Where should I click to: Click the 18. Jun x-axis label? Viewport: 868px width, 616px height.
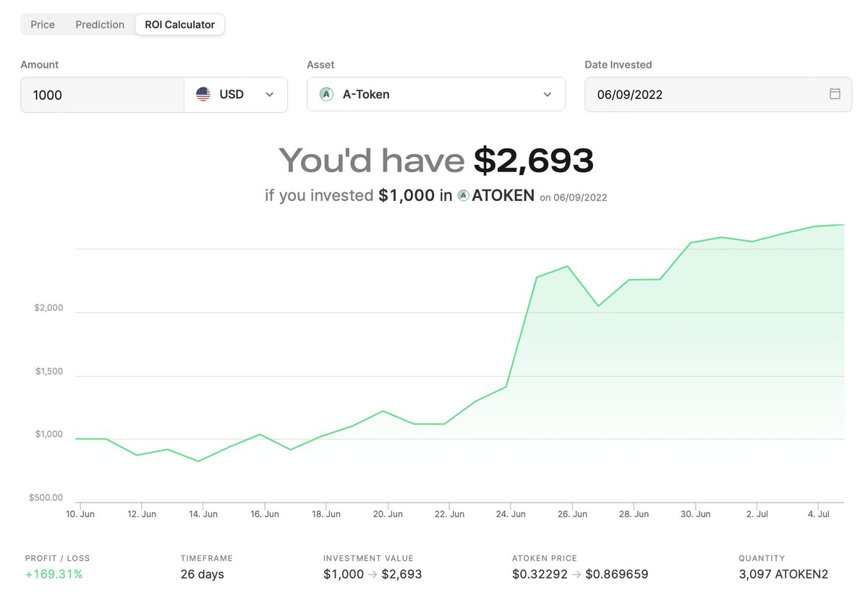point(325,514)
